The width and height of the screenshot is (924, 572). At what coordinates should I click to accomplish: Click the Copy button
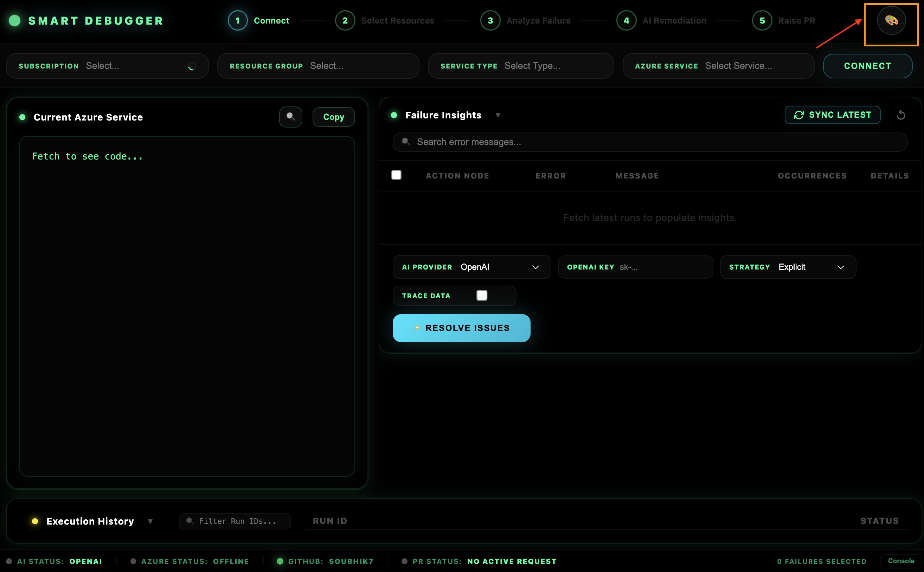coord(333,117)
